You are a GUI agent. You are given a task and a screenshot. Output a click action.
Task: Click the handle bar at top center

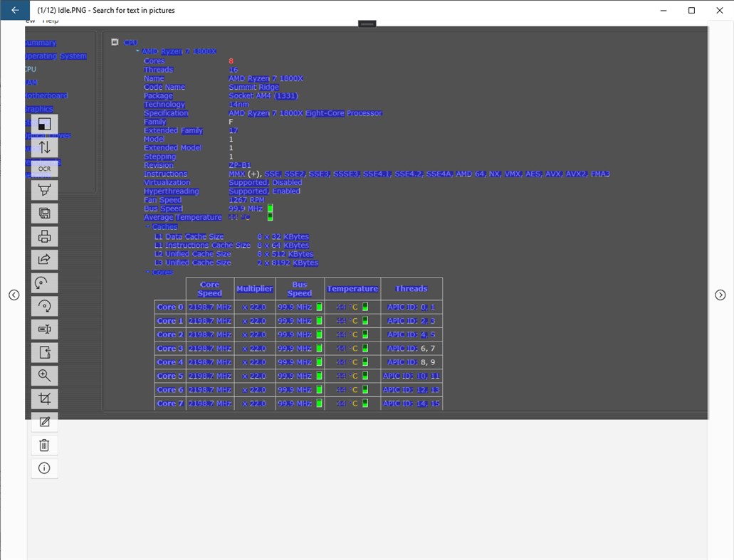click(x=367, y=23)
